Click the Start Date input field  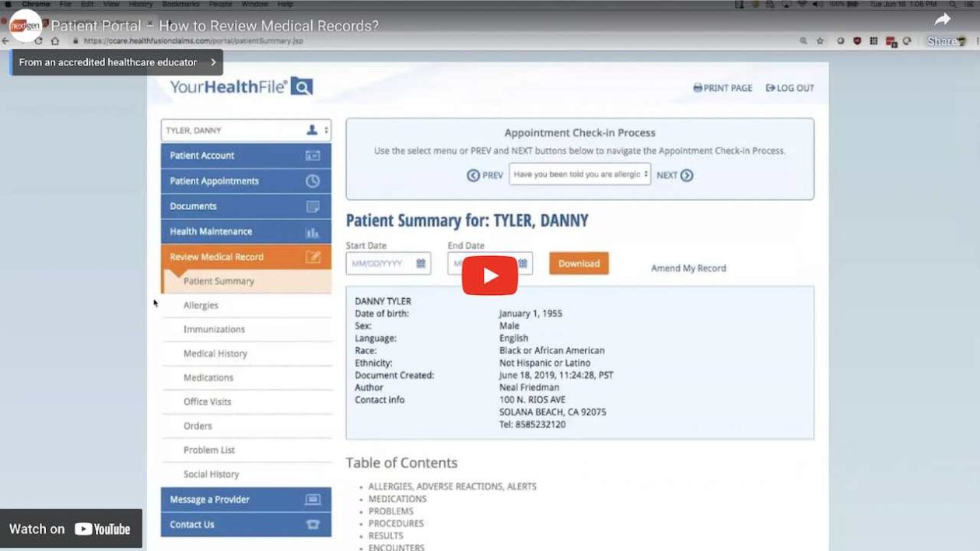pyautogui.click(x=381, y=264)
